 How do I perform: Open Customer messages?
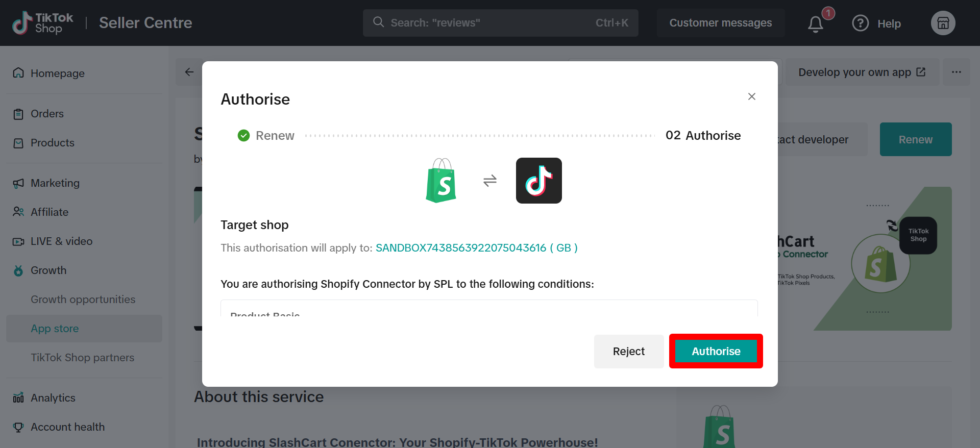point(720,23)
